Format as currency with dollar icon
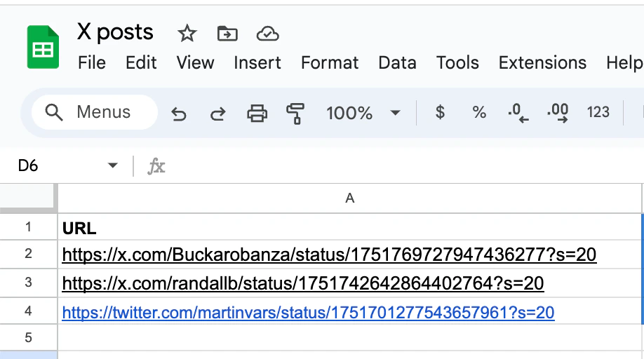This screenshot has width=644, height=359. point(440,112)
